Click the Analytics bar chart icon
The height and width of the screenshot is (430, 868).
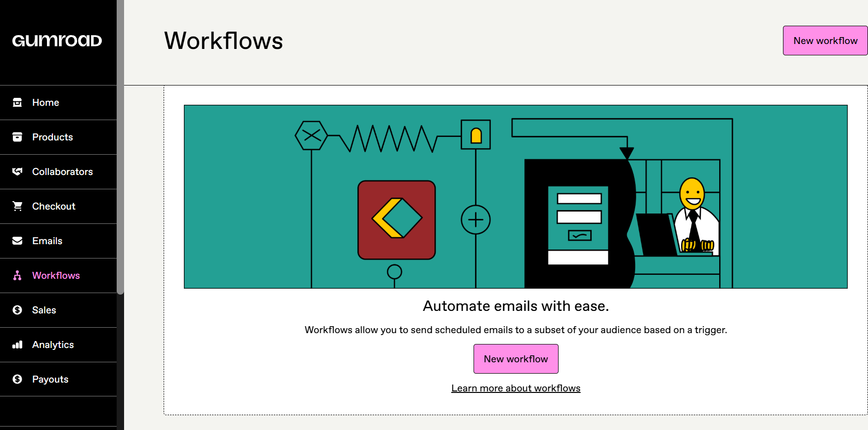tap(17, 344)
